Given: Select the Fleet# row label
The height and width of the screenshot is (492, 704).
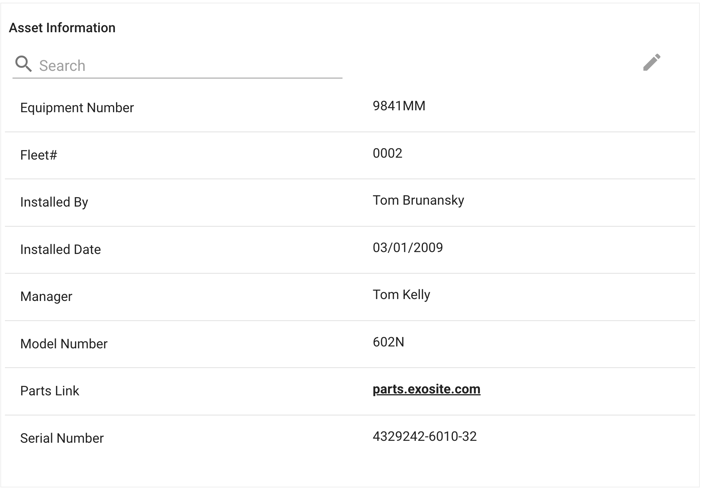Looking at the screenshot, I should tap(39, 155).
